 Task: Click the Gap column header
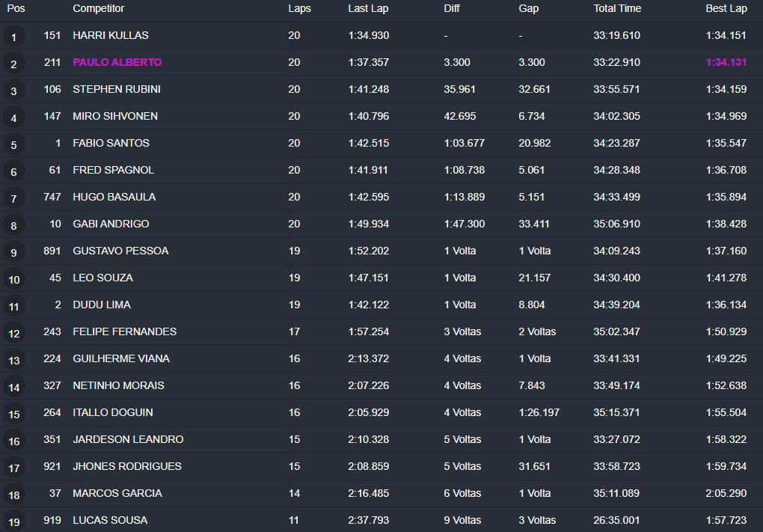point(528,9)
